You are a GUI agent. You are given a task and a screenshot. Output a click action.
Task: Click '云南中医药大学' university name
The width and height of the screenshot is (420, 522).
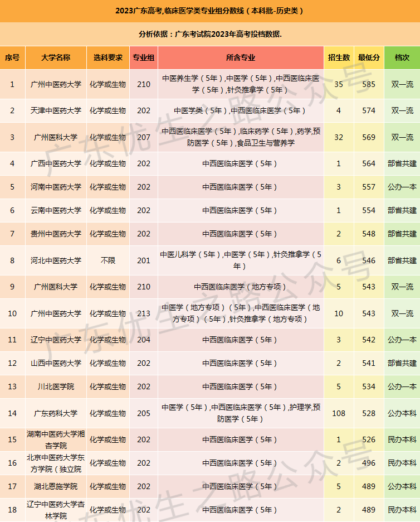coord(56,210)
